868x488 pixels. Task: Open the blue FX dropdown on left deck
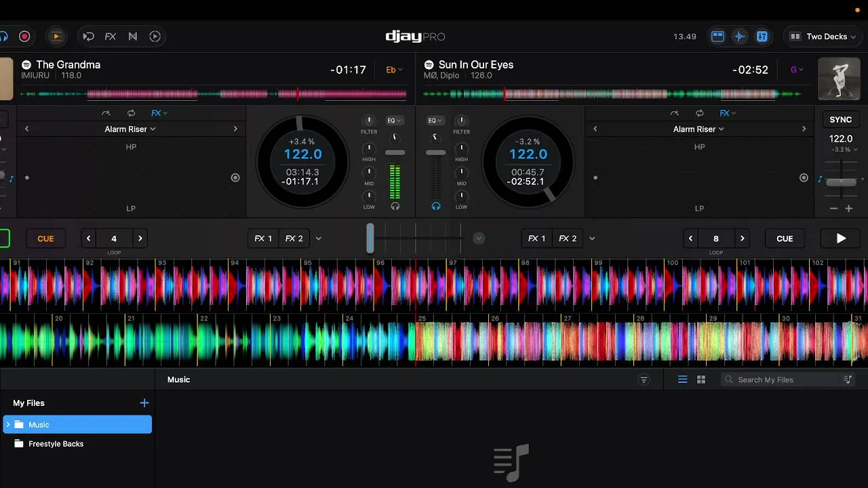[x=159, y=113]
